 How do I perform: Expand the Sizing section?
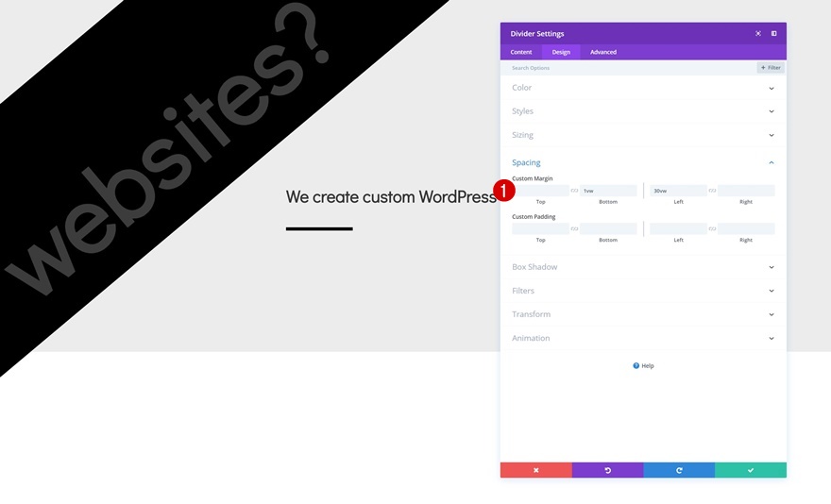coord(643,135)
